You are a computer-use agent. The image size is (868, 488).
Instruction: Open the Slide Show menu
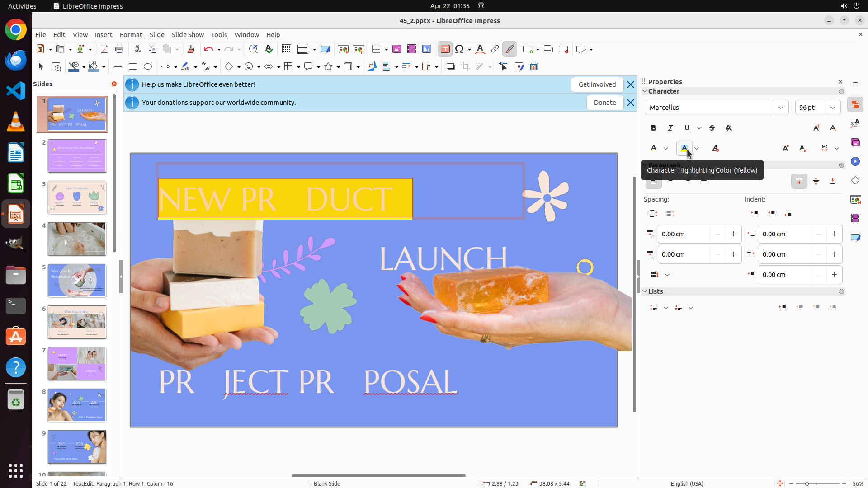(x=188, y=35)
